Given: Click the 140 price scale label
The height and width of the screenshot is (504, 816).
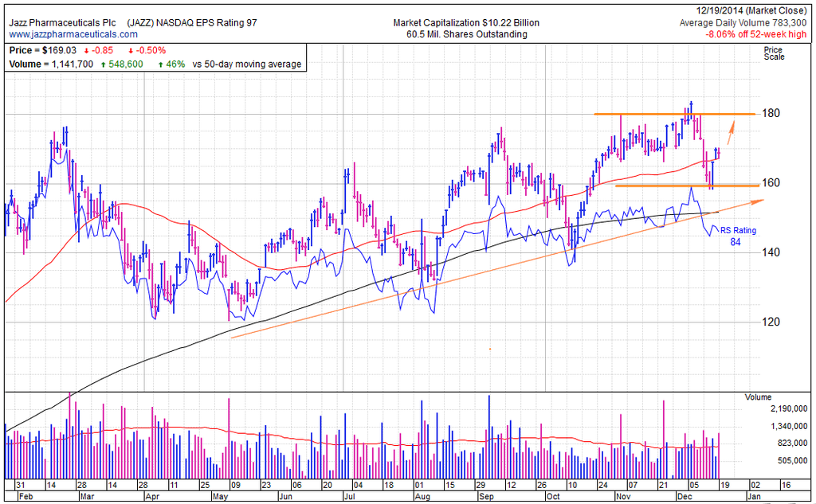Looking at the screenshot, I should [x=772, y=252].
